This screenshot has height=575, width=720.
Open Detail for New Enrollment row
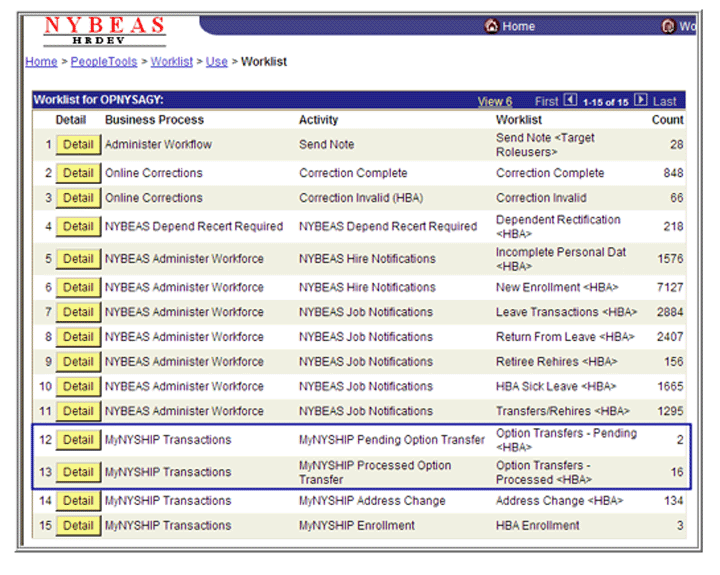pyautogui.click(x=78, y=288)
